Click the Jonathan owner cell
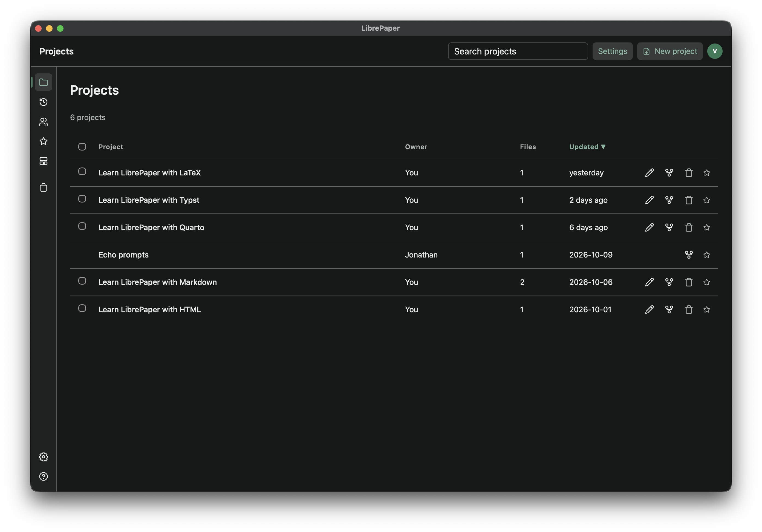 pos(421,255)
